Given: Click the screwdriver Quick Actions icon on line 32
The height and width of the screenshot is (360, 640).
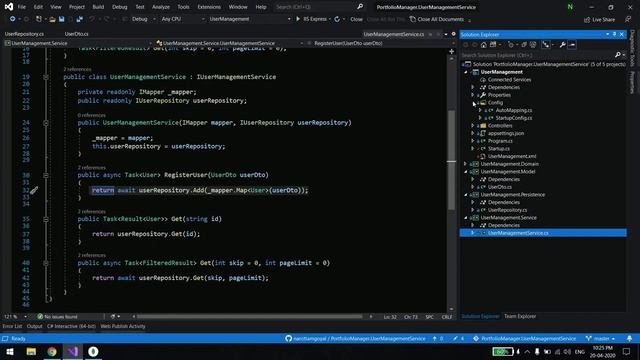Looking at the screenshot, I should point(34,190).
